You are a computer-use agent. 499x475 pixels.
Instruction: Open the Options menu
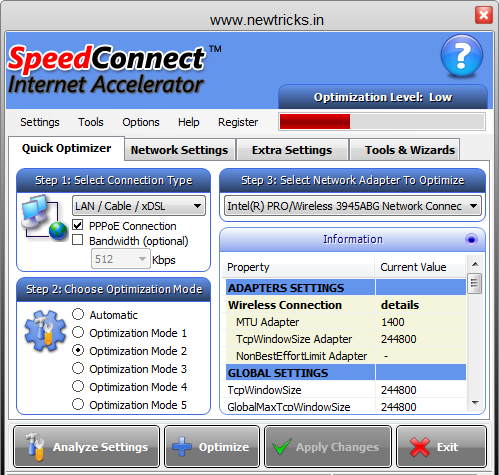tap(141, 122)
